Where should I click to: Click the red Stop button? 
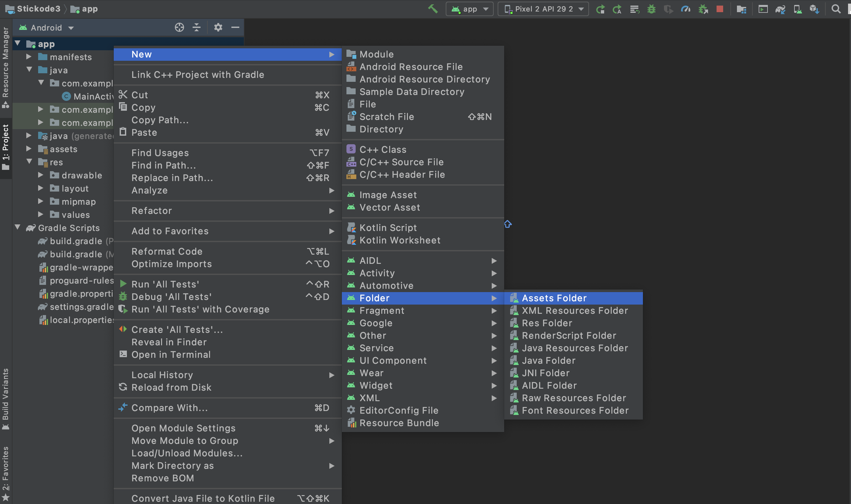719,9
